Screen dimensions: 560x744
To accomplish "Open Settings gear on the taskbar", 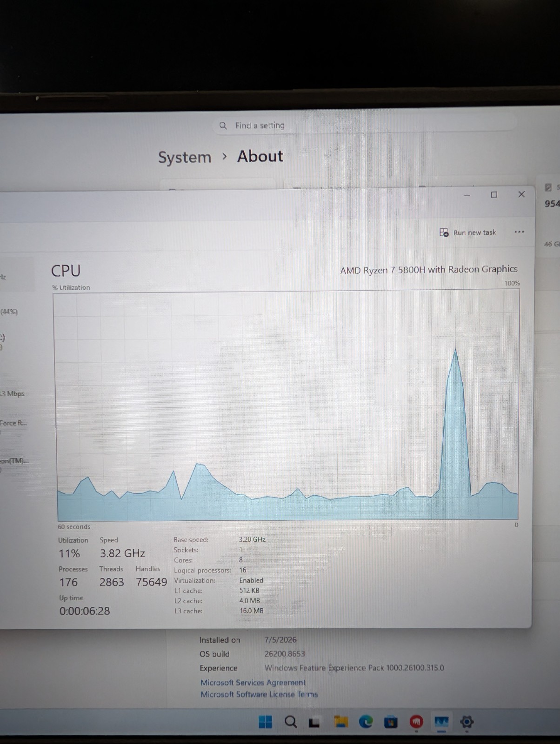I will click(x=467, y=722).
